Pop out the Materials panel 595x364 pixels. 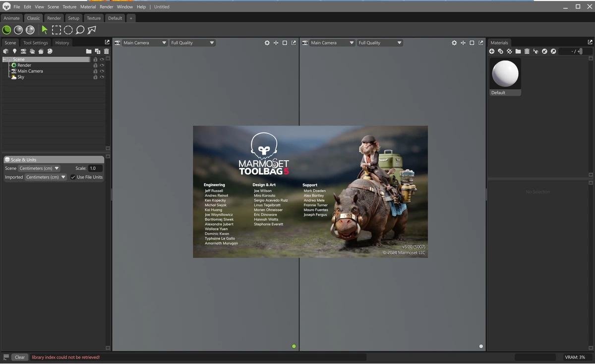tap(590, 42)
